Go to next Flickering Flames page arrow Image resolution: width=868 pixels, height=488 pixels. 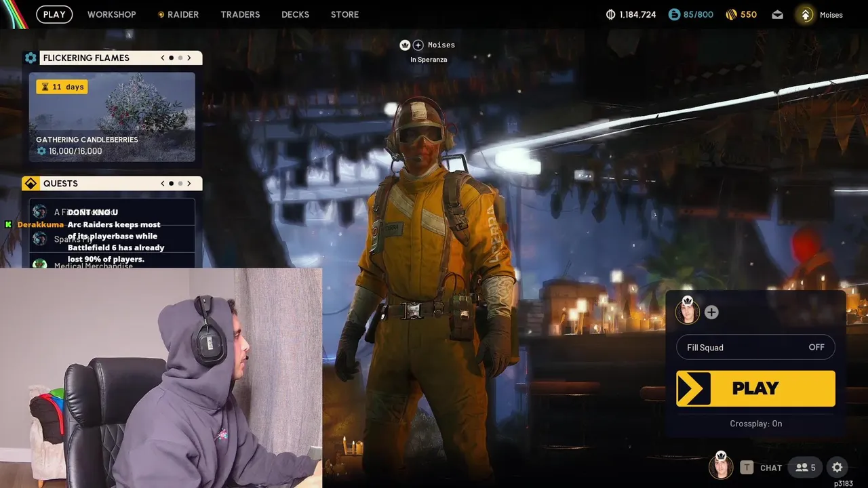click(x=189, y=58)
